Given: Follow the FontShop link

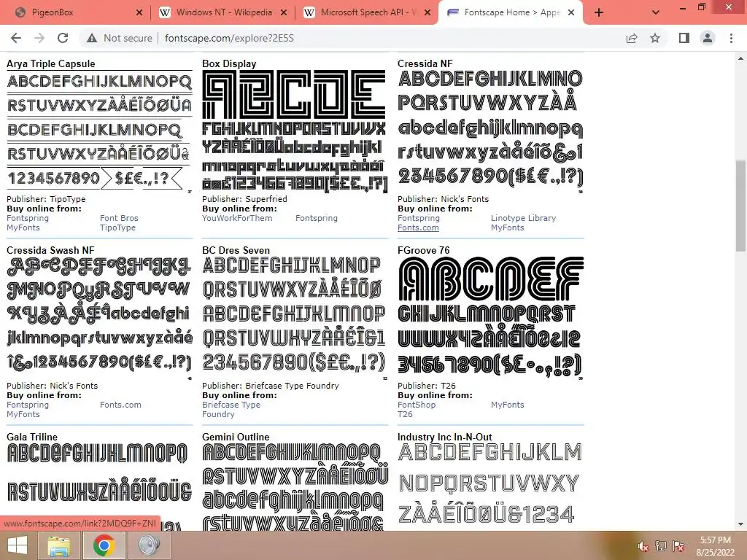Looking at the screenshot, I should (x=417, y=405).
